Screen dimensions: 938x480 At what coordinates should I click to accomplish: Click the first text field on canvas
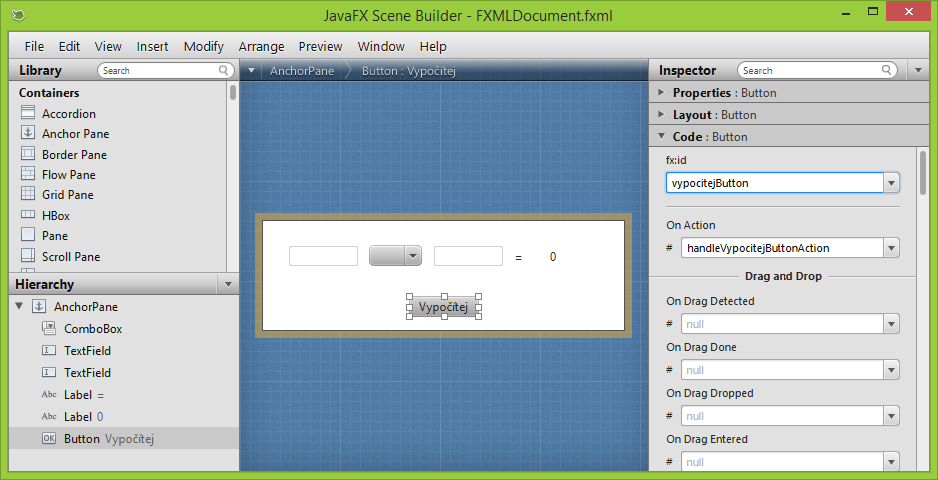(x=324, y=256)
